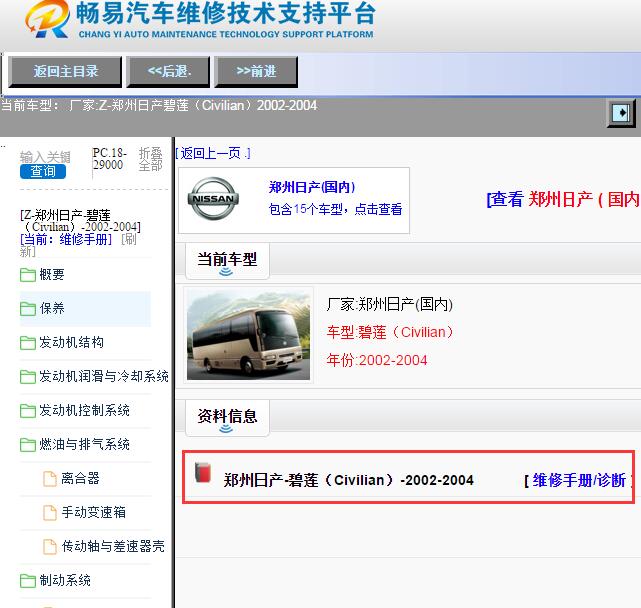Open 郑州日产-碧莲（Civilian）-2002-2004 manual entry

pos(348,480)
